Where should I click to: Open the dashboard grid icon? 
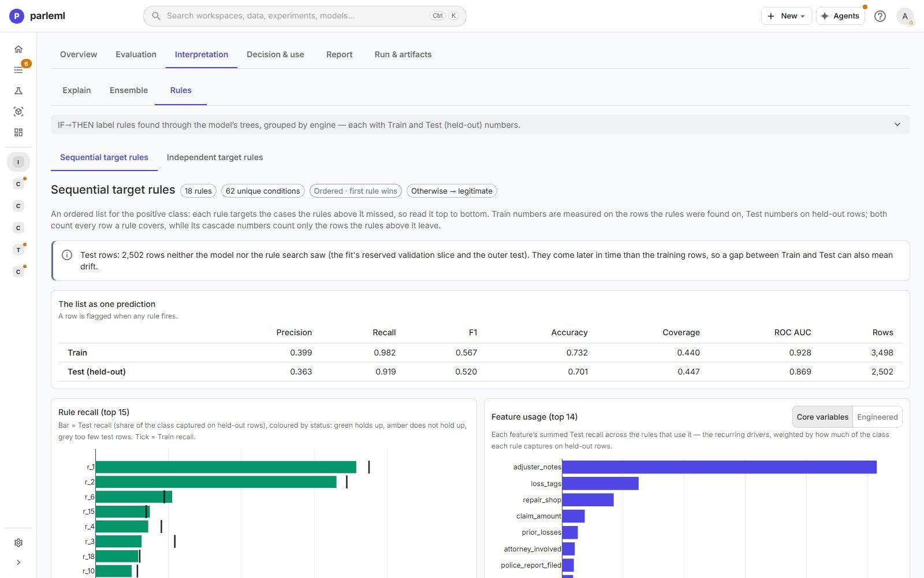[18, 132]
